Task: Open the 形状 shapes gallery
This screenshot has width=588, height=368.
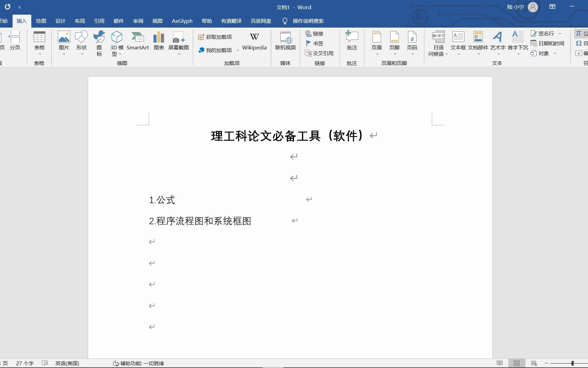Action: tap(81, 43)
